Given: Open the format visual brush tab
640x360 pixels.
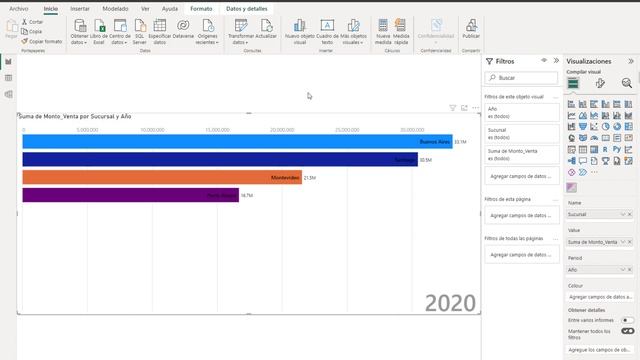Looking at the screenshot, I should [x=600, y=83].
